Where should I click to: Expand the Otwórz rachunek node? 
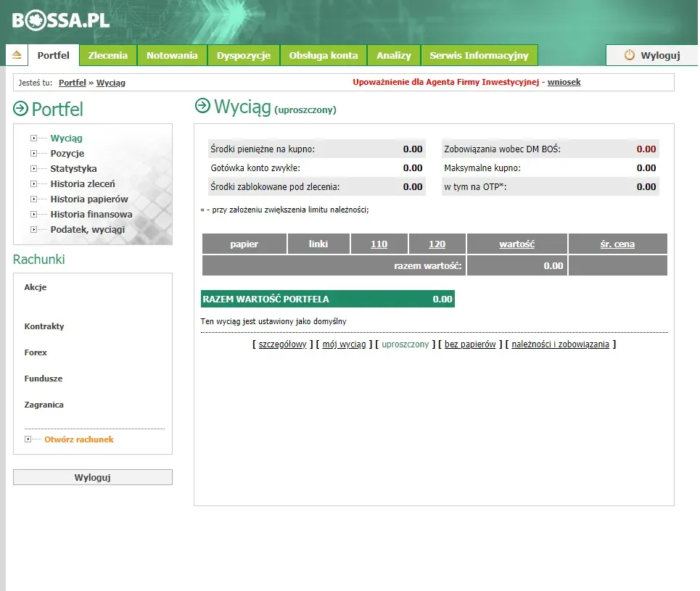coord(28,439)
